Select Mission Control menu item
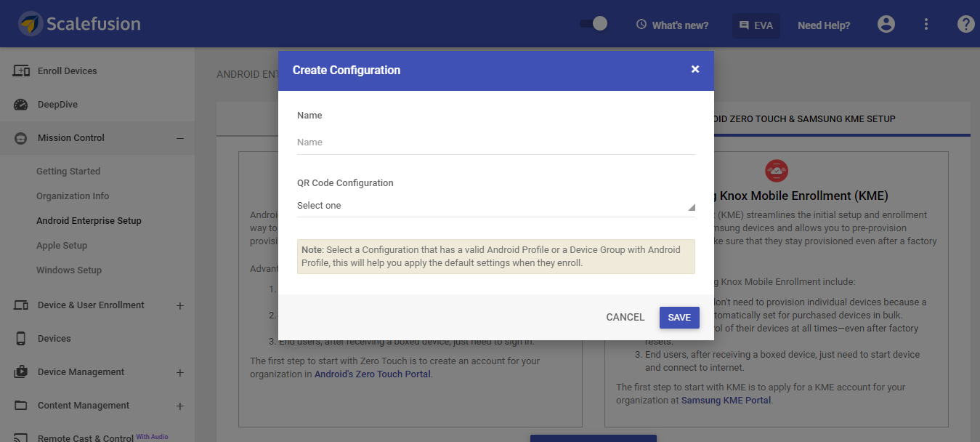Screen dimensions: 980x442 (71, 138)
